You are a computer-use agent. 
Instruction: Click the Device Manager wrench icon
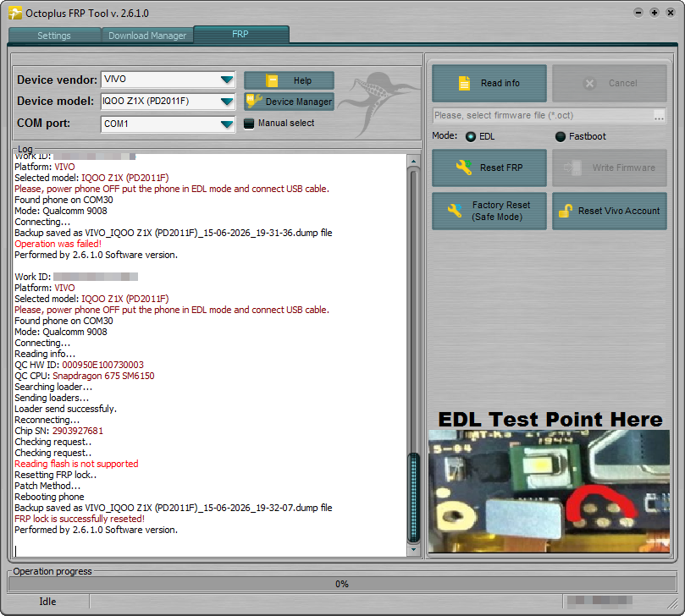254,101
